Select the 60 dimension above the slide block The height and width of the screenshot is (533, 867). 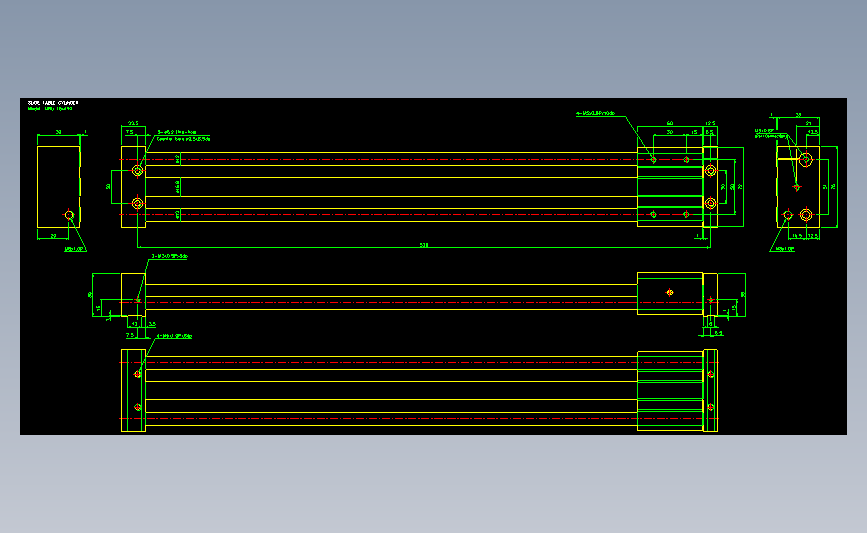(x=670, y=123)
